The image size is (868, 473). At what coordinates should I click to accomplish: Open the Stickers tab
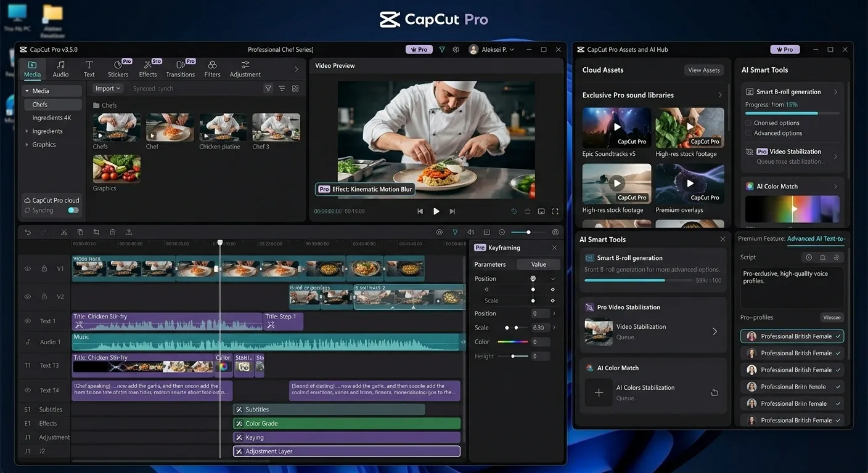(x=118, y=69)
